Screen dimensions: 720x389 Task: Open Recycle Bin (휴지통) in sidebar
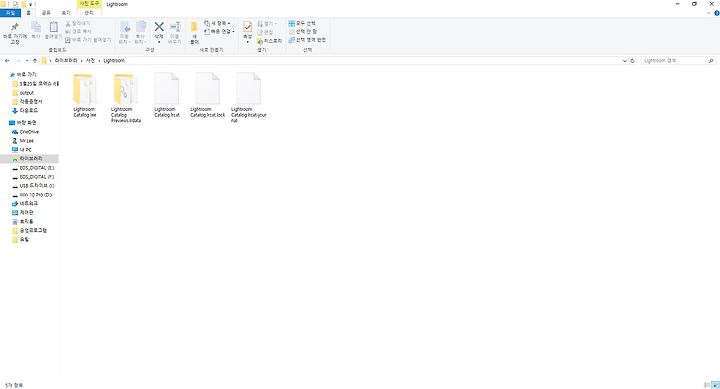coord(22,221)
